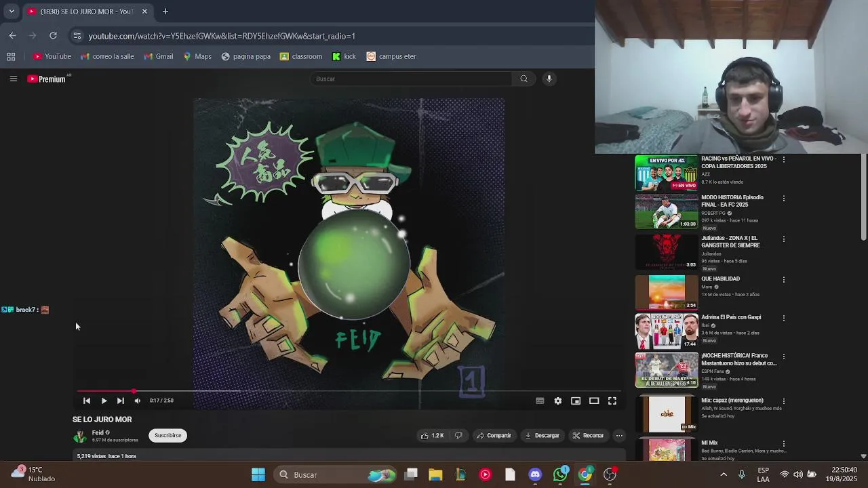Open options for Juliandas ZONA X video

784,239
